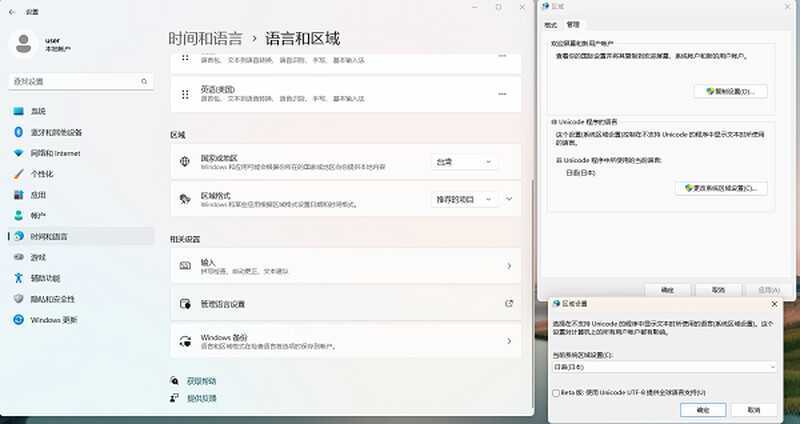The height and width of the screenshot is (424, 800).
Task: Click the more options dots for 英语(美国)
Action: (x=500, y=93)
